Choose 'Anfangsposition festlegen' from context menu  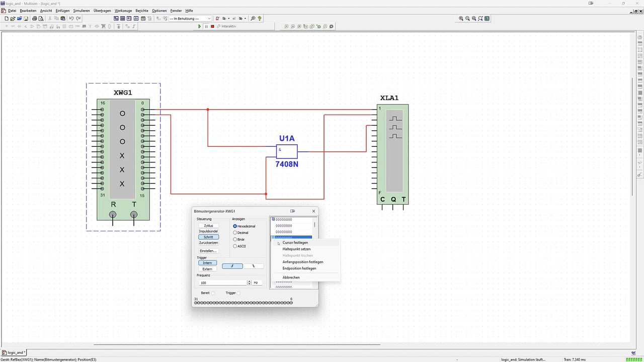pyautogui.click(x=303, y=262)
